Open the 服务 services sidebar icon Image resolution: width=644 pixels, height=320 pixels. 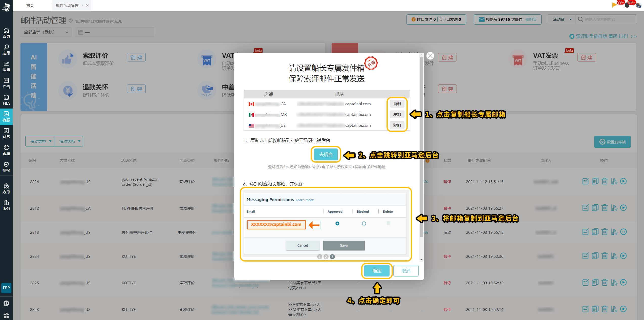coord(6,205)
